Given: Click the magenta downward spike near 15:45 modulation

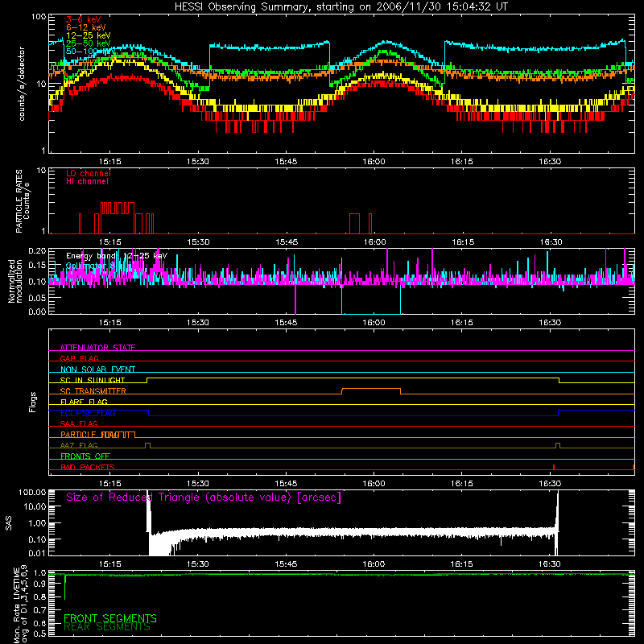Looking at the screenshot, I should 295,299.
